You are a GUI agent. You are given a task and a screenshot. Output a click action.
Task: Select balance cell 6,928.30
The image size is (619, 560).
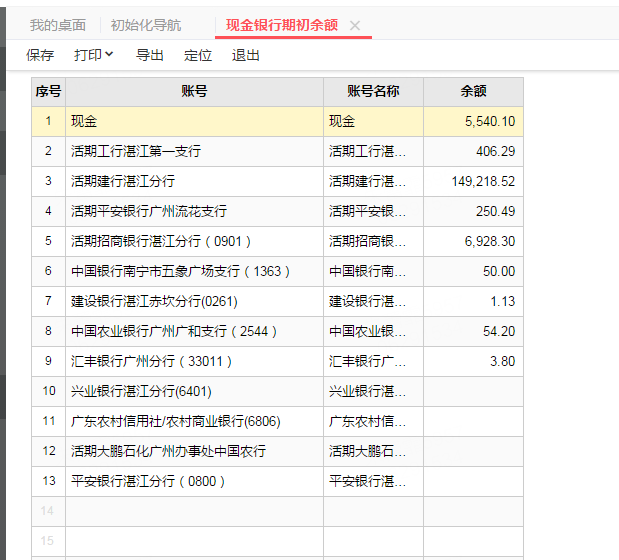[x=473, y=241]
